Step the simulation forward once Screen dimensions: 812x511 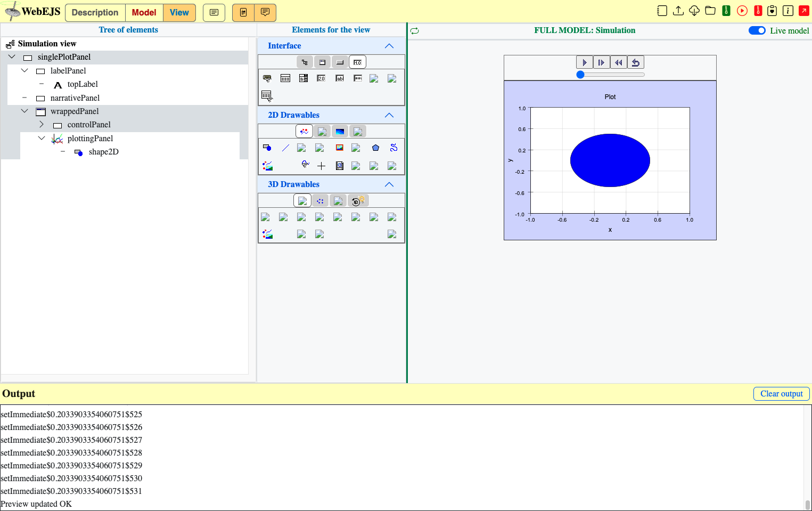[602, 62]
